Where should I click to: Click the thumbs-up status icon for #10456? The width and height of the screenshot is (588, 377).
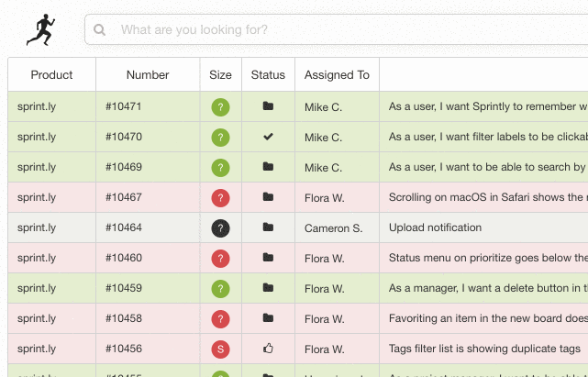point(268,349)
